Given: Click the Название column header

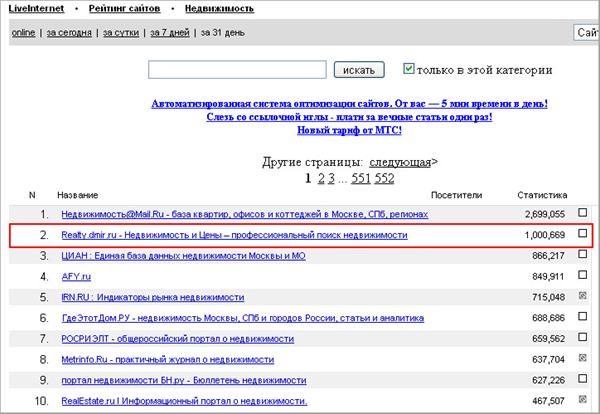Looking at the screenshot, I should pos(78,195).
